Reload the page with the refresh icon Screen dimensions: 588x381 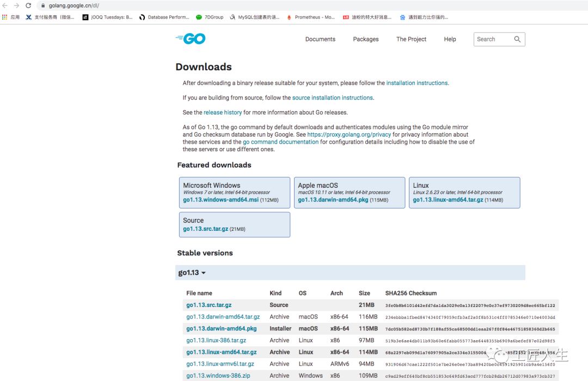(x=28, y=5)
